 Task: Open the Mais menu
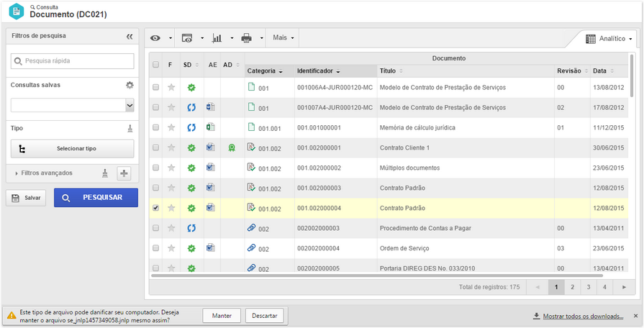[x=284, y=38]
